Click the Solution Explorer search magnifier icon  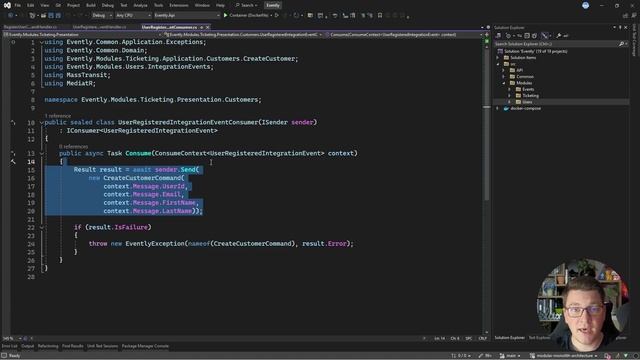click(621, 44)
